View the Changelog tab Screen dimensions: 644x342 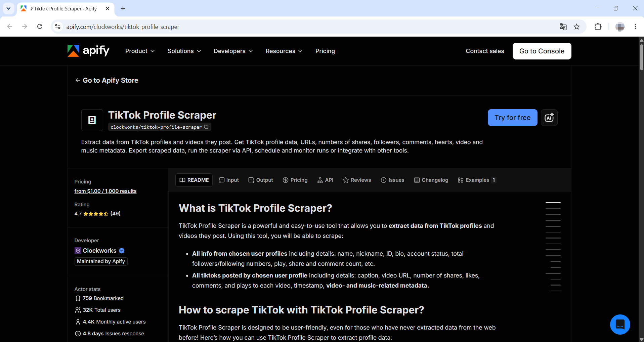click(431, 180)
